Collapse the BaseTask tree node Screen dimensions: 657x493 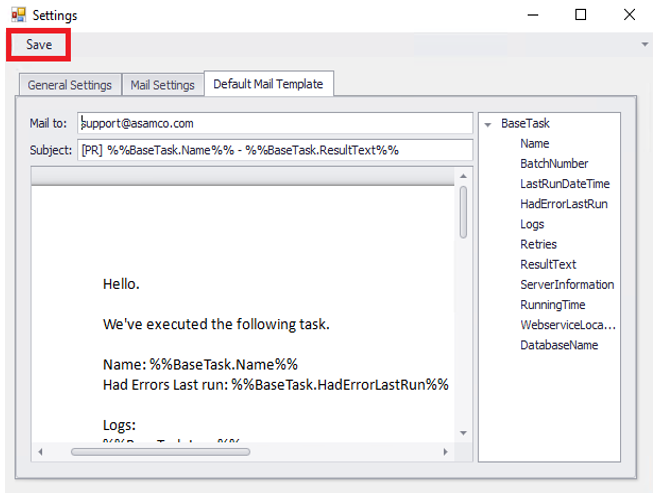coord(487,124)
